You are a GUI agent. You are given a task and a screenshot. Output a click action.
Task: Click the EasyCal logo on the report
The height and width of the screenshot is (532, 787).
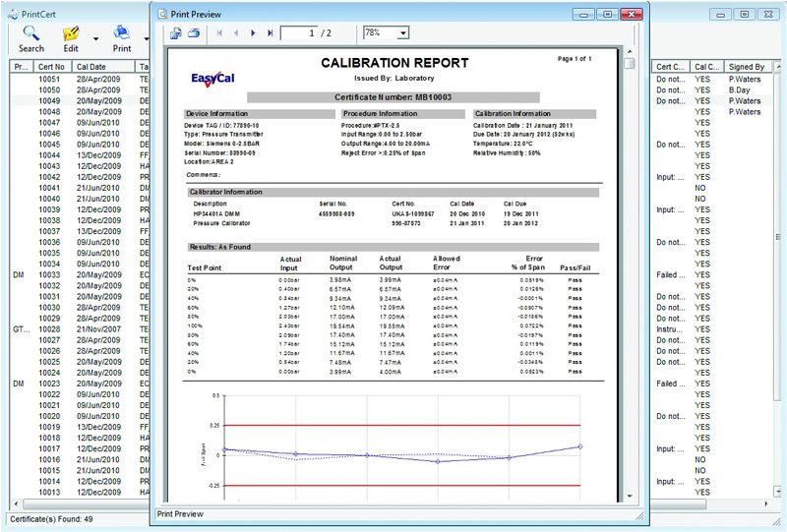[x=212, y=79]
